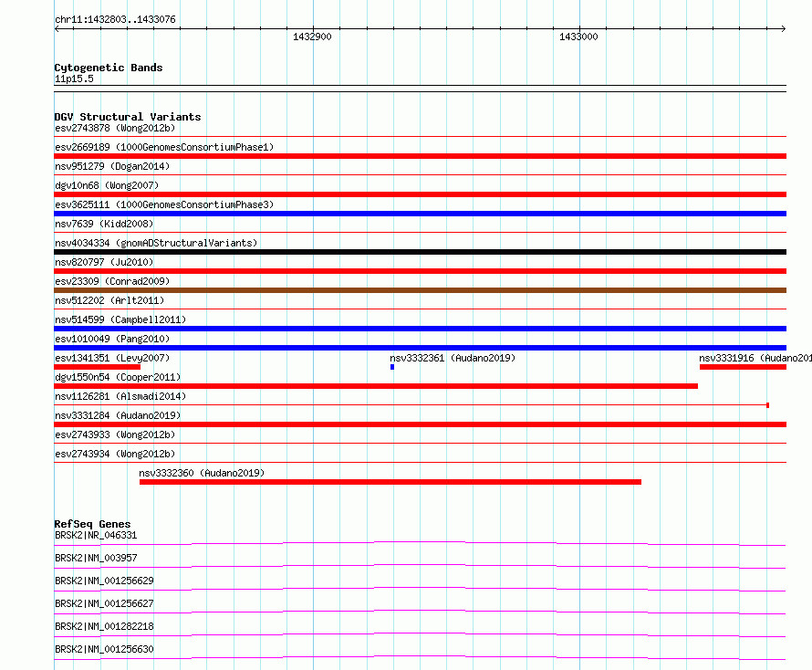Select the esv1010049 (Pang2010) label
The image size is (812, 670).
pyautogui.click(x=112, y=339)
